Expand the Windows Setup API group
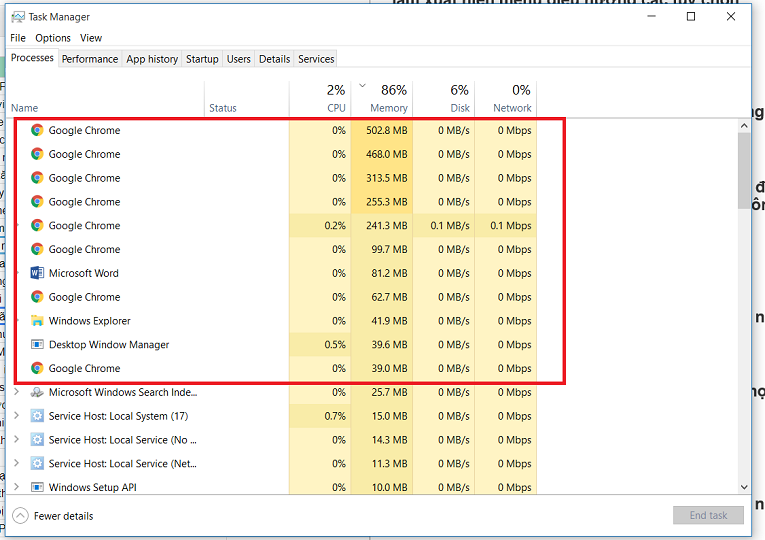The width and height of the screenshot is (765, 540). pos(17,487)
